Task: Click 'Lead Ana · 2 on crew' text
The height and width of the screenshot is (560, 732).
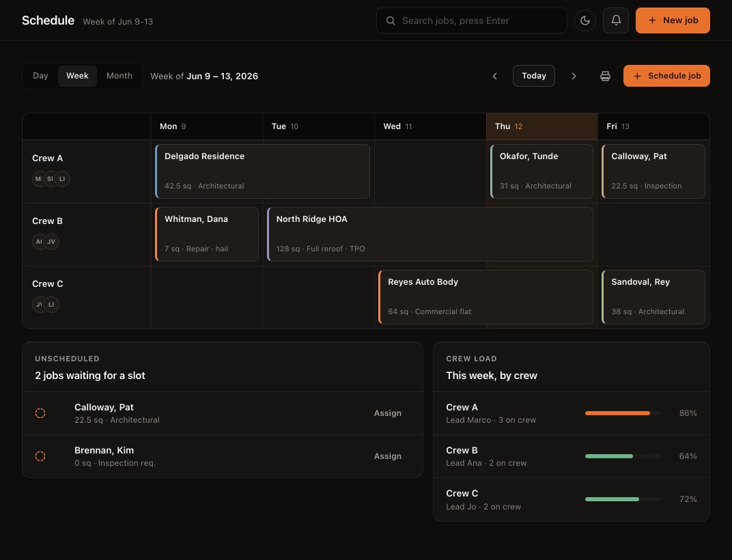Action: pos(486,463)
